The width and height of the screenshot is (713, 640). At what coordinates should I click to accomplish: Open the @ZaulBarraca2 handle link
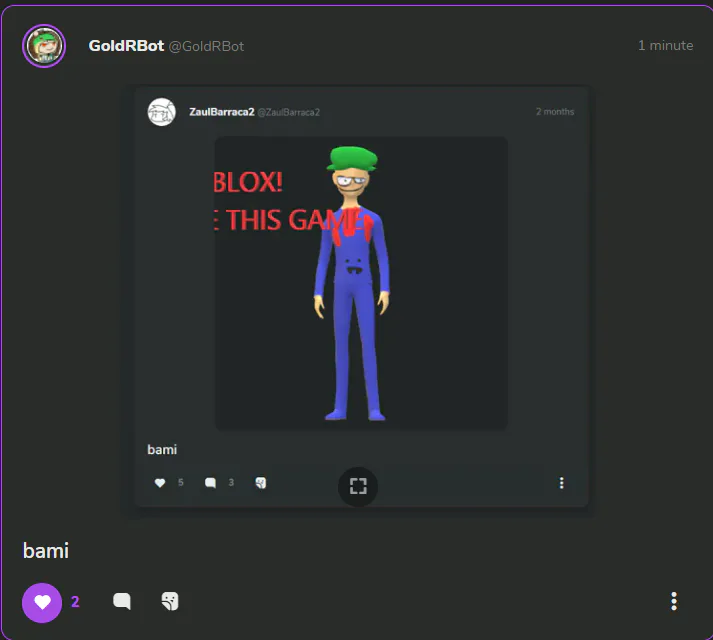[289, 112]
